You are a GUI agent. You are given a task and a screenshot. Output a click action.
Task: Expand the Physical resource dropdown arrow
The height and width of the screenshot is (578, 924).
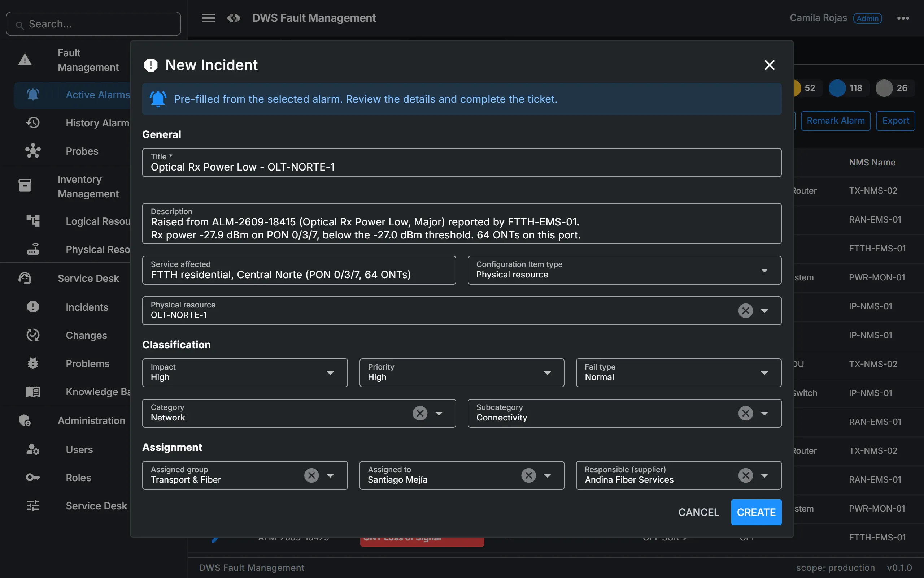click(764, 311)
